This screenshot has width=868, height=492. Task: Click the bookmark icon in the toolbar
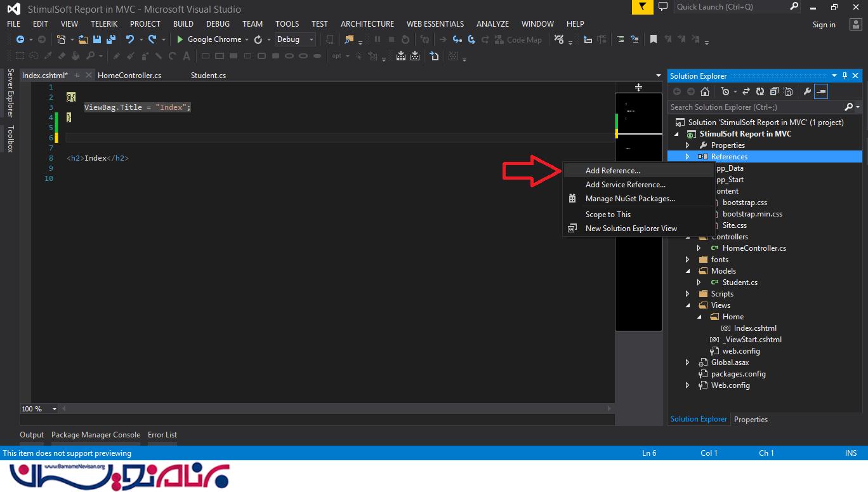pos(653,39)
